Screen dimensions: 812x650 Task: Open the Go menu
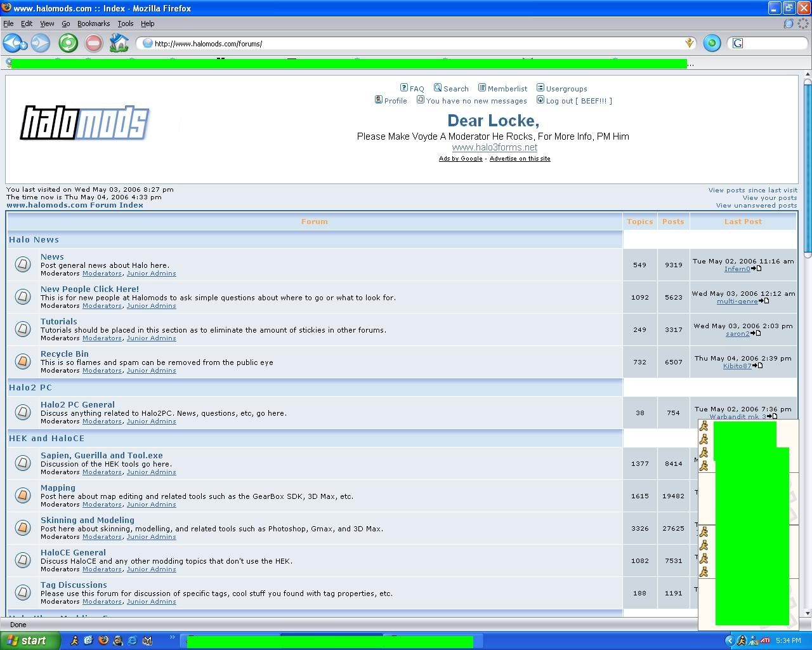coord(66,23)
